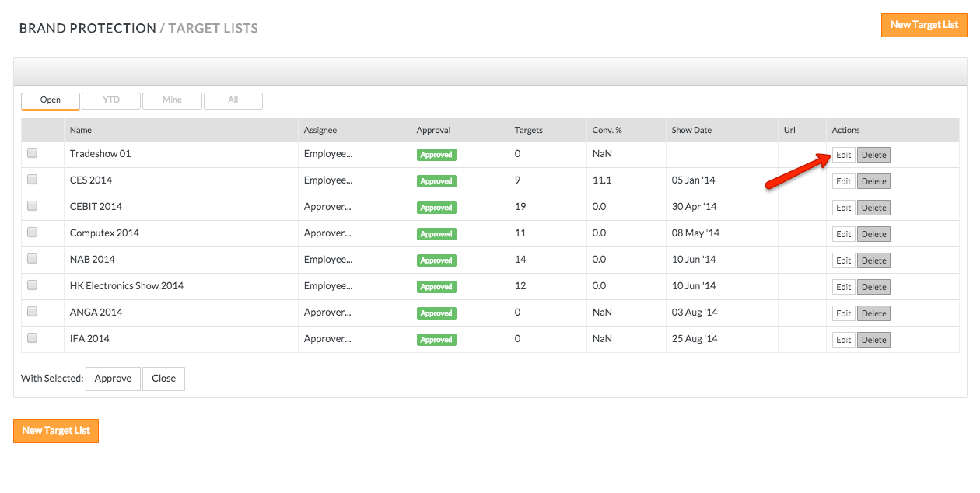Viewport: 980px width, 493px height.
Task: Click the Name column header
Action: click(x=81, y=130)
